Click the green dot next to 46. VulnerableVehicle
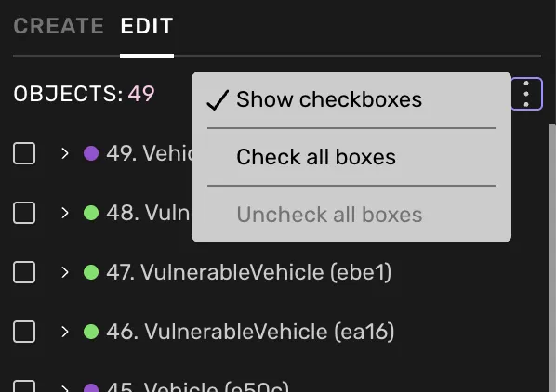Image resolution: width=556 pixels, height=392 pixels. [x=91, y=332]
